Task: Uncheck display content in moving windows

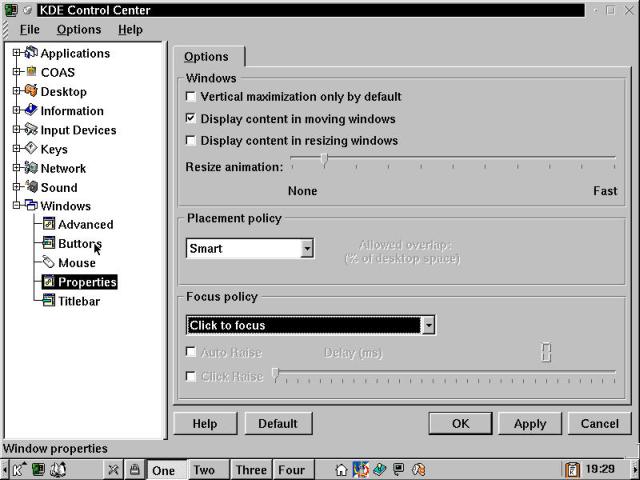Action: click(191, 119)
